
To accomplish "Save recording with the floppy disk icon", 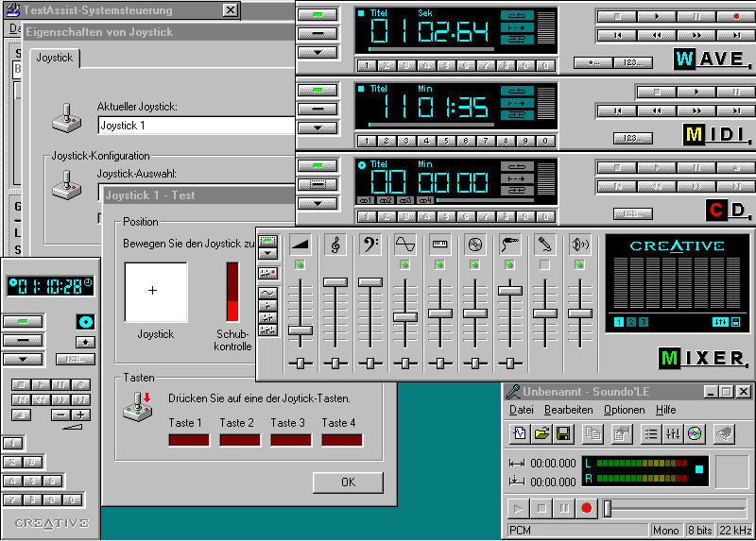I will pyautogui.click(x=564, y=433).
